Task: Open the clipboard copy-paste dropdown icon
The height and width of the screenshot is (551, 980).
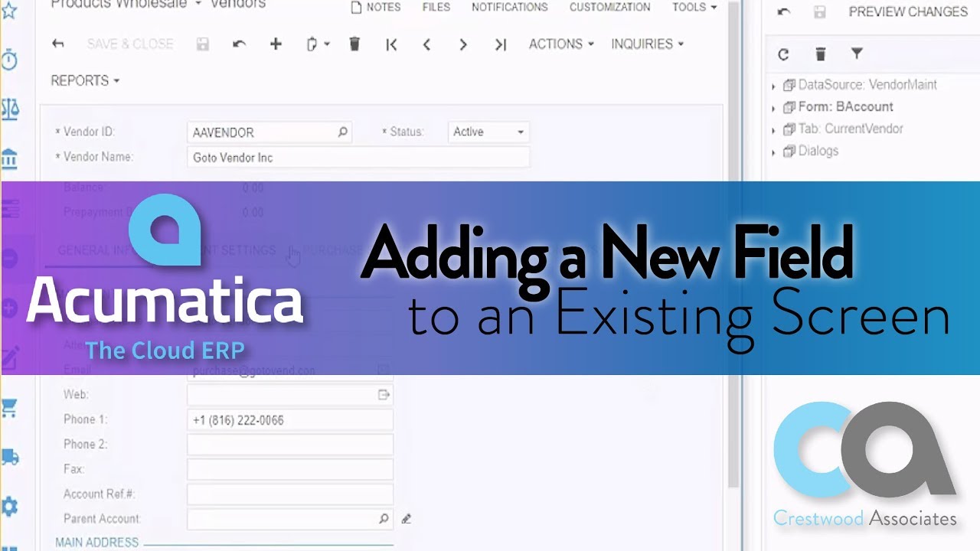Action: tap(318, 44)
